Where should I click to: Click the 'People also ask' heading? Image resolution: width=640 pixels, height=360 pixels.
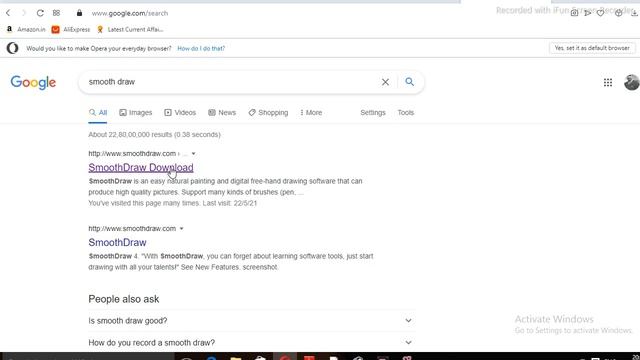(124, 299)
